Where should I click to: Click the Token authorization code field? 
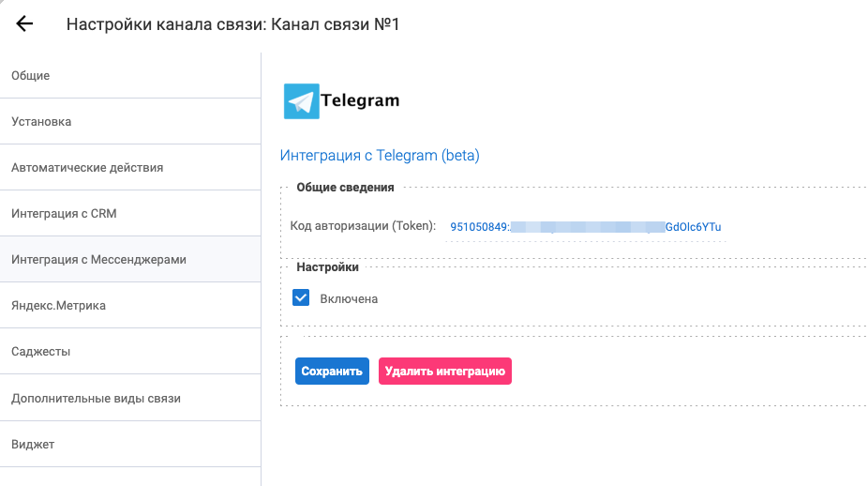point(585,227)
